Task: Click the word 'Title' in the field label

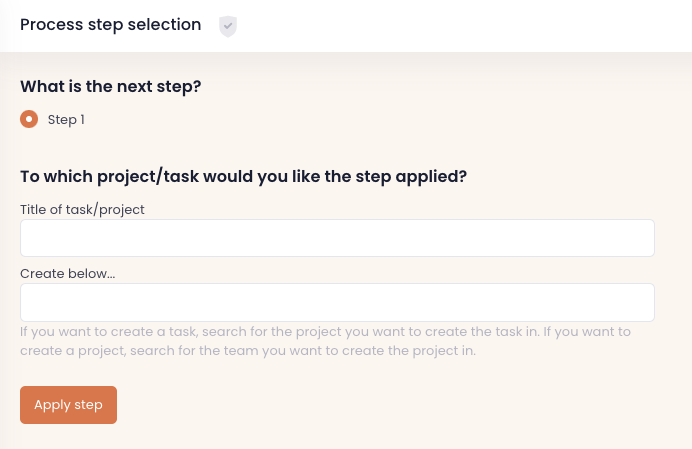Action: [x=35, y=209]
